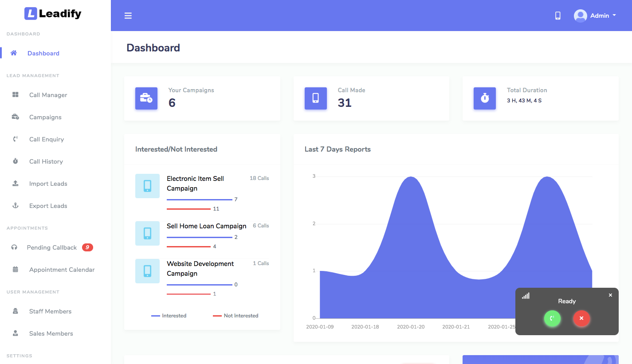632x364 pixels.
Task: Close the Ready dialer widget
Action: click(x=610, y=295)
